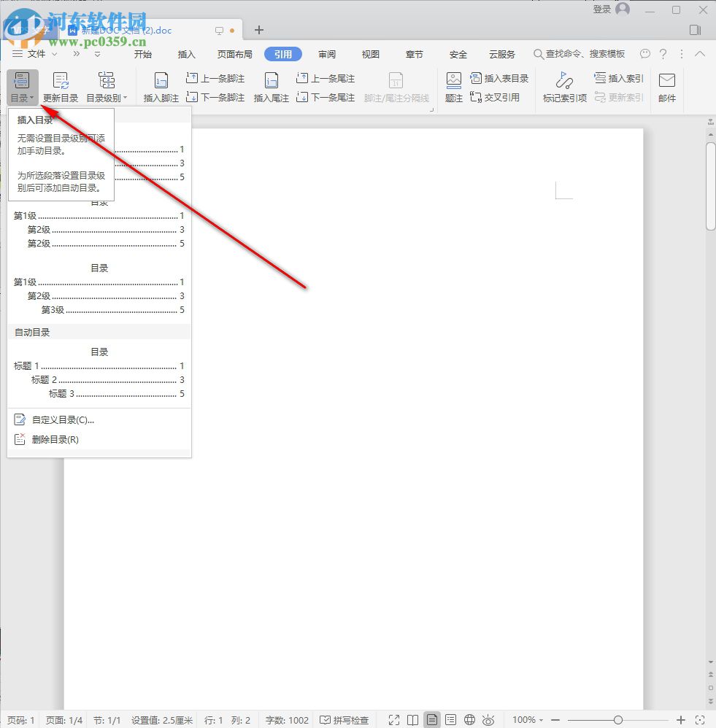The image size is (716, 728).
Task: Collapse the ribbon with the caret icon
Action: pos(700,54)
